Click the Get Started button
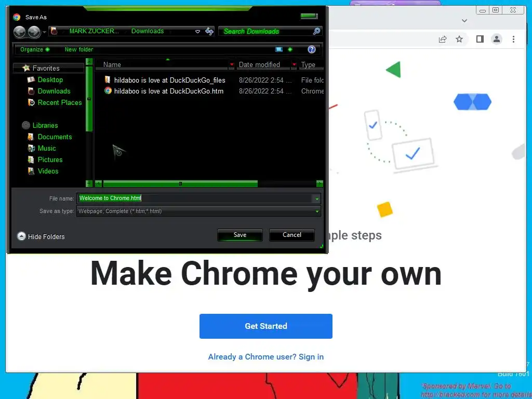This screenshot has width=532, height=399. (x=266, y=326)
